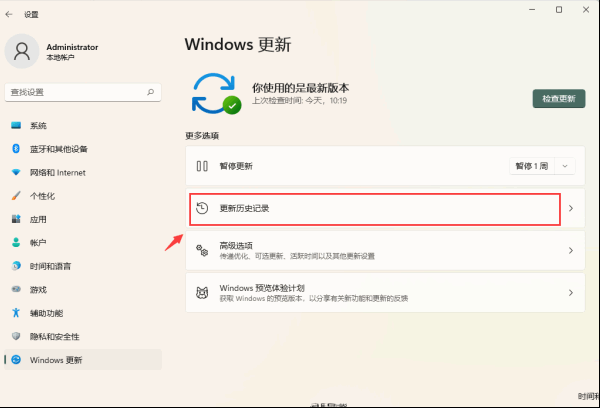This screenshot has width=600, height=408.
Task: Click the 帐户 person icon
Action: (x=16, y=242)
